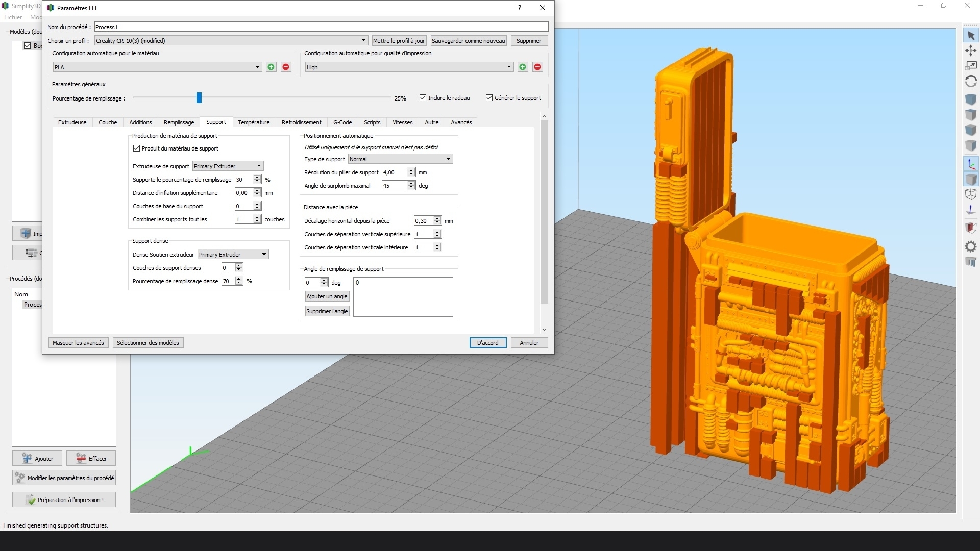Open the gear settings icon in right toolbar
Screen dimensions: 980x551
[x=971, y=246]
